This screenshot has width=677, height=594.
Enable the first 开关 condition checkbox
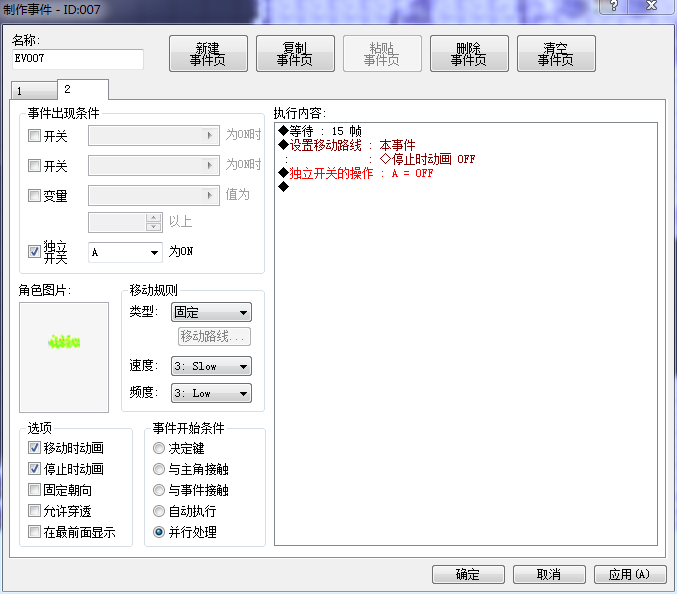coord(34,136)
